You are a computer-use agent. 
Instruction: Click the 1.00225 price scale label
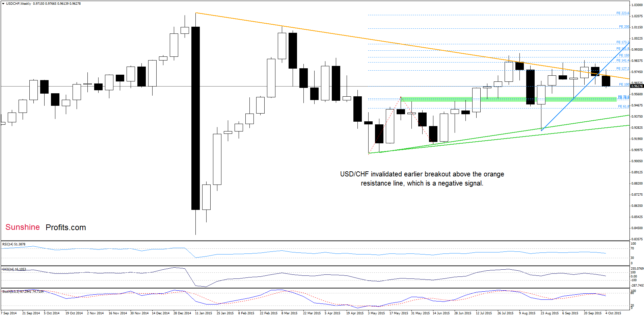coord(637,39)
